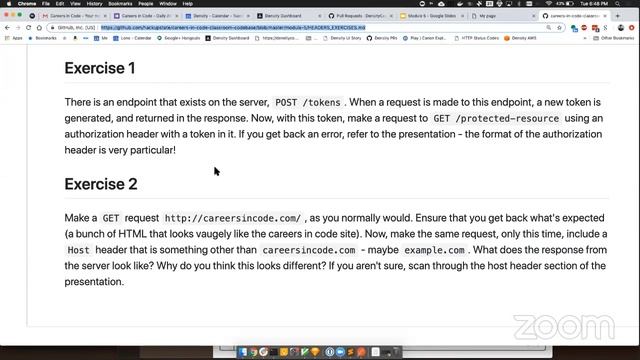The height and width of the screenshot is (360, 640).
Task: Click the GET /protected-resource code snippet
Action: tap(496, 118)
